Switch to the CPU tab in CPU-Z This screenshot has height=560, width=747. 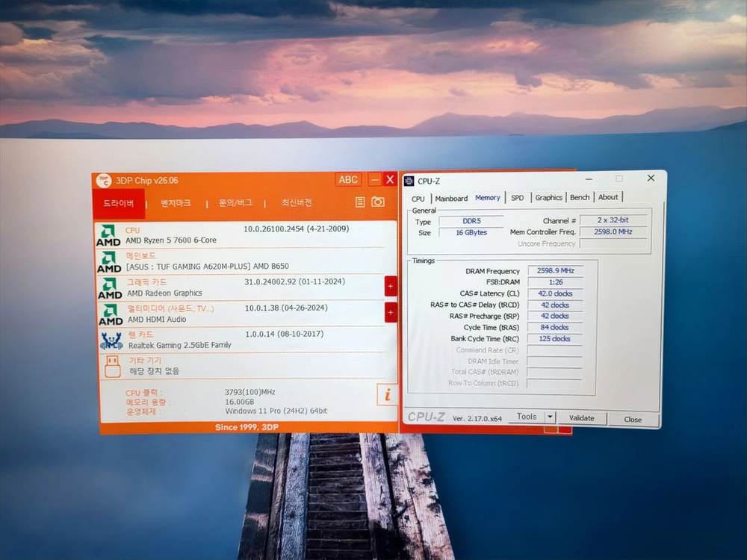coord(418,199)
